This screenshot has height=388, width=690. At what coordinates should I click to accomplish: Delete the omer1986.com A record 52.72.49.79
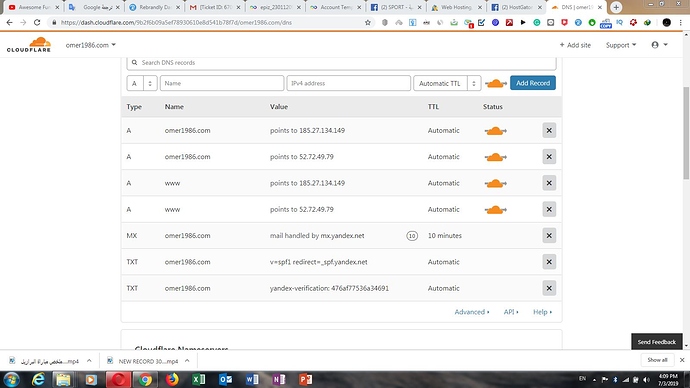(549, 157)
